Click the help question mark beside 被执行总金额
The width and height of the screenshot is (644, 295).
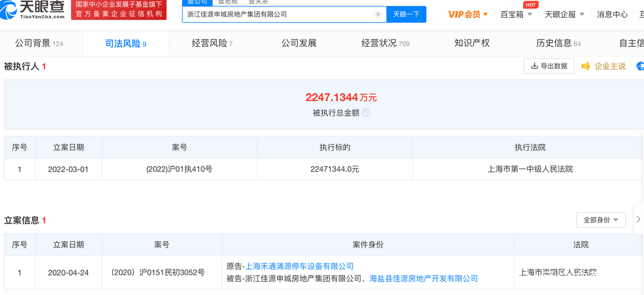(x=366, y=113)
